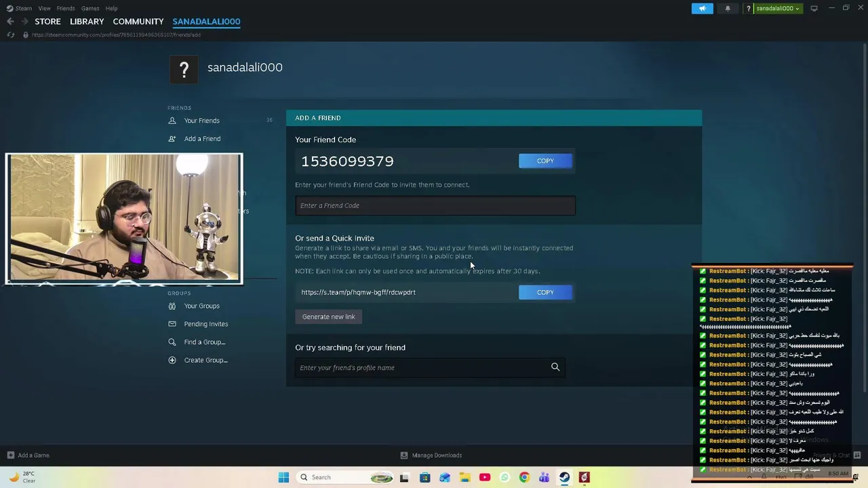Open File Explorer from taskbar
The width and height of the screenshot is (868, 488).
click(x=465, y=477)
